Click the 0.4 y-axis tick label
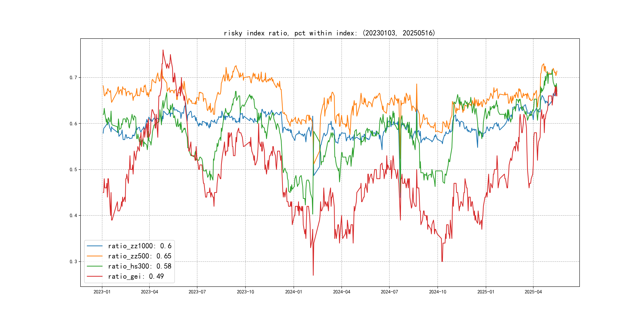The image size is (644, 322). pyautogui.click(x=73, y=215)
